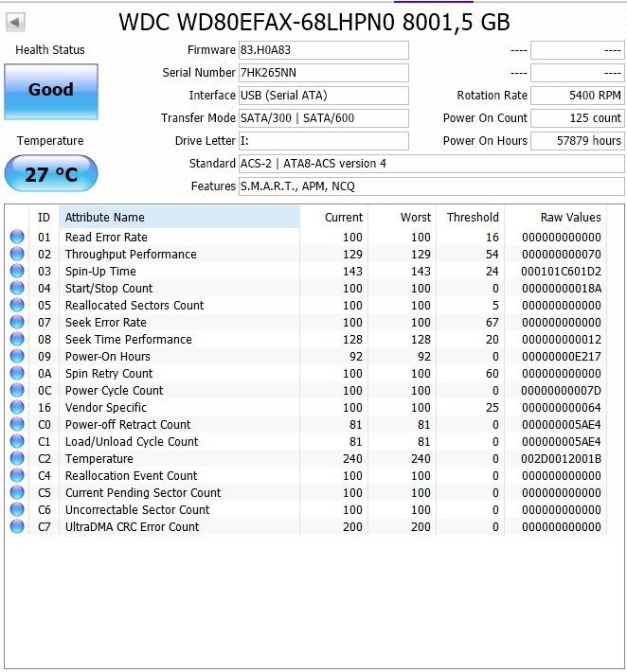Screen dimensions: 627x672
Task: Select the Power On Hours value box
Action: pyautogui.click(x=577, y=141)
